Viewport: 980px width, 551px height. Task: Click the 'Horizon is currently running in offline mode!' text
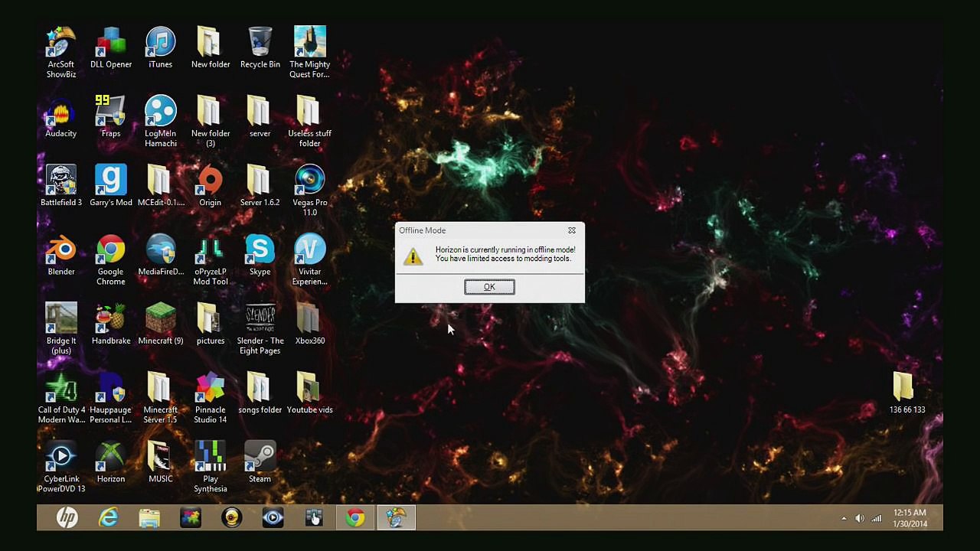coord(505,249)
